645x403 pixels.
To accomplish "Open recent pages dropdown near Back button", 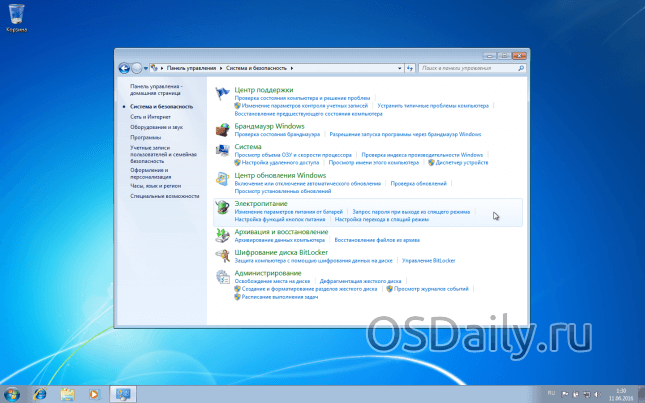I will (146, 68).
